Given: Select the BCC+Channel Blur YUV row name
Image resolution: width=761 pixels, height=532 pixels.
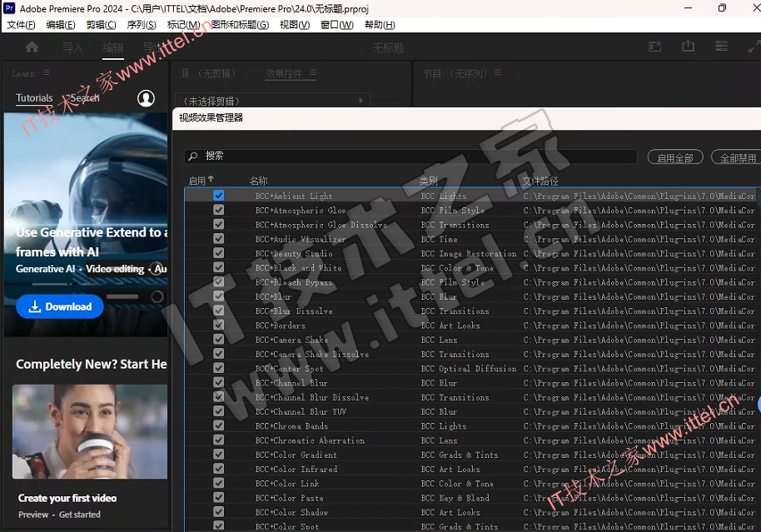Looking at the screenshot, I should pos(301,411).
